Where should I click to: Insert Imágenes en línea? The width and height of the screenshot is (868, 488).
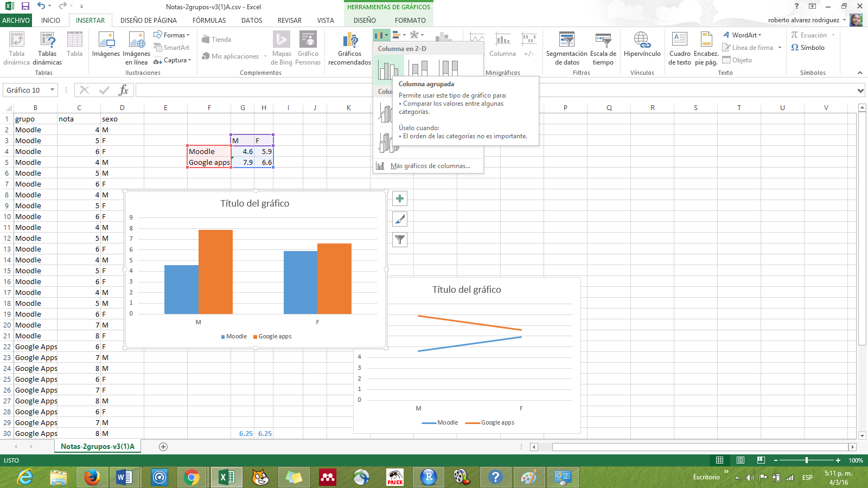pyautogui.click(x=136, y=49)
